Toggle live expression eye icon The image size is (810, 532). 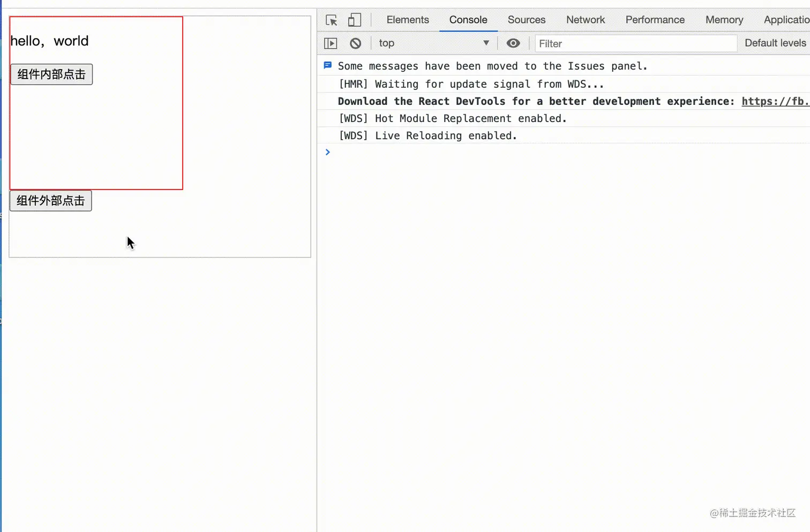click(513, 43)
